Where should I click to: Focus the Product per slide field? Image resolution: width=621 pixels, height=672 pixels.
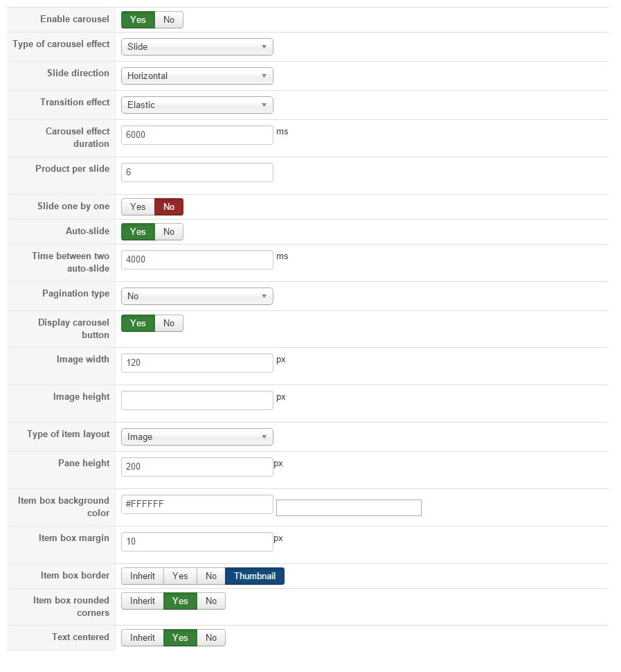tap(197, 173)
